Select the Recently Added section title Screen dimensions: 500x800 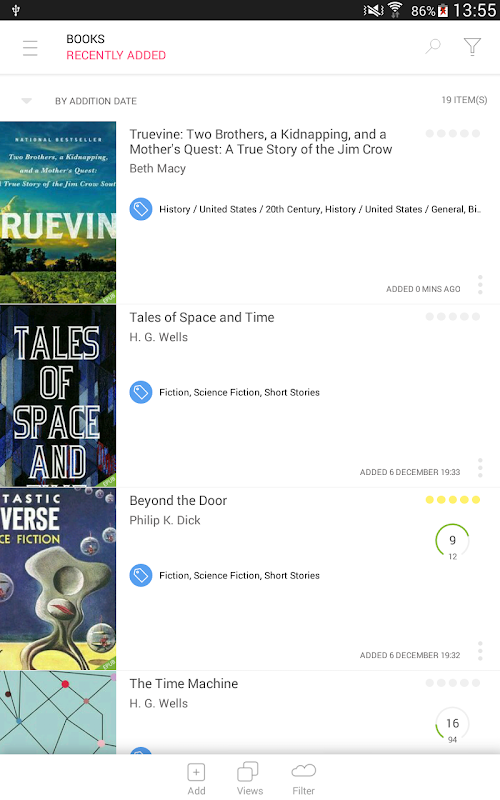(x=116, y=55)
